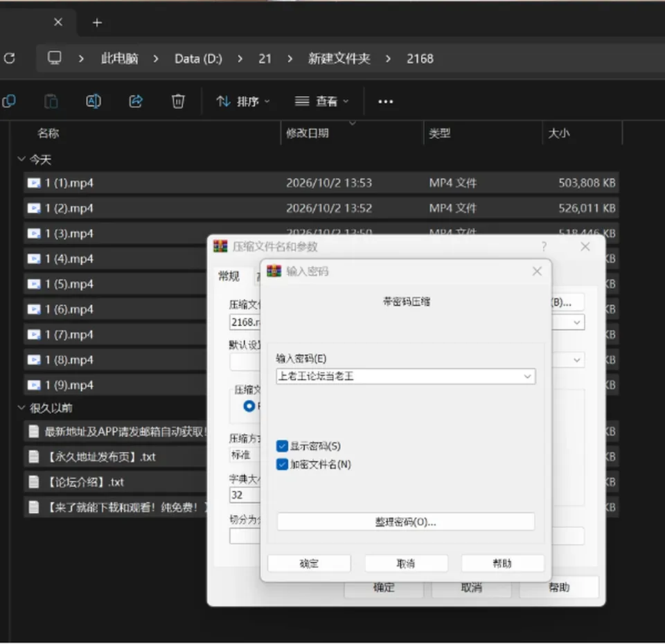Click the copy icon in Explorer toolbar
The height and width of the screenshot is (644, 665).
tap(9, 101)
